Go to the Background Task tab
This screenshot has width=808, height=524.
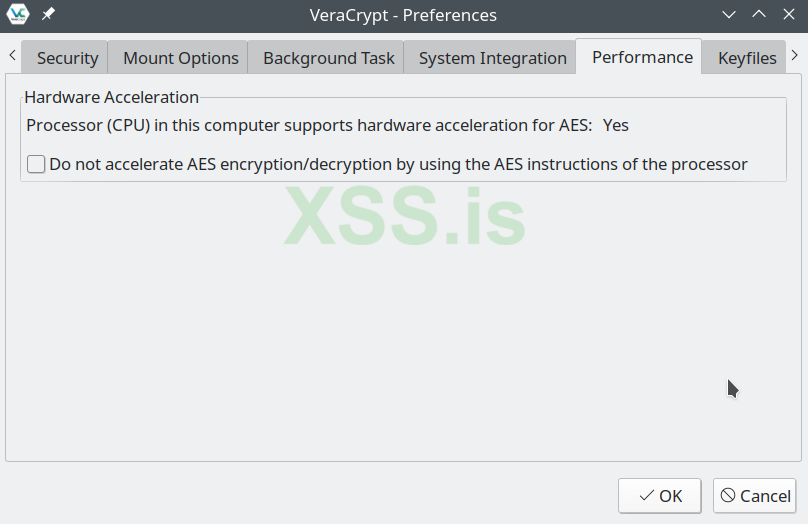click(329, 58)
